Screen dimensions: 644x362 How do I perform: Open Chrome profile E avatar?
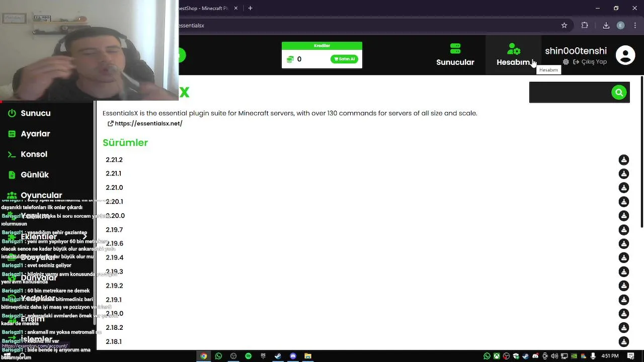pyautogui.click(x=621, y=25)
